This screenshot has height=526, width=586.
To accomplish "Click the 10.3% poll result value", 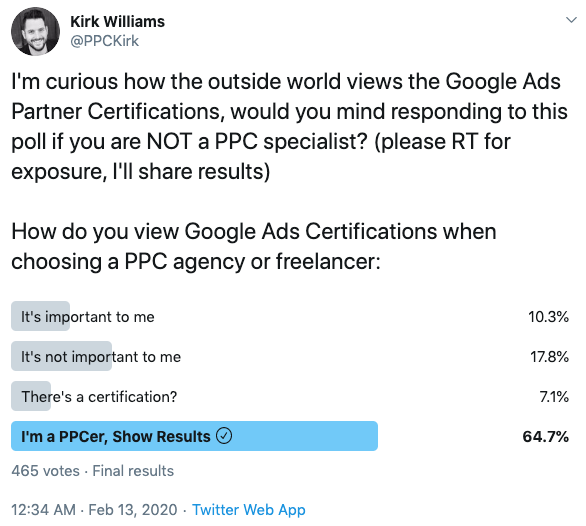I will [x=548, y=317].
